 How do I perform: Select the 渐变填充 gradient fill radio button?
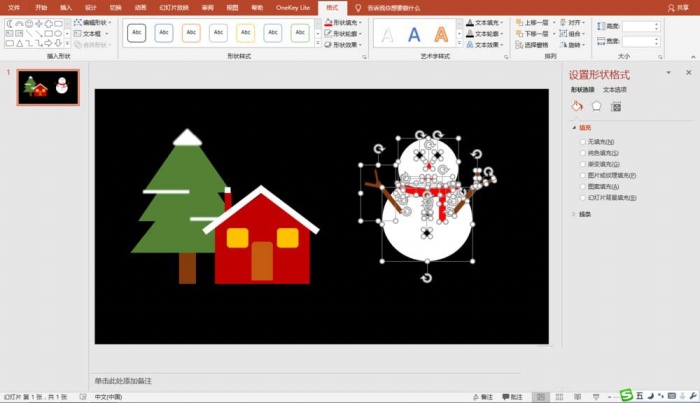583,164
